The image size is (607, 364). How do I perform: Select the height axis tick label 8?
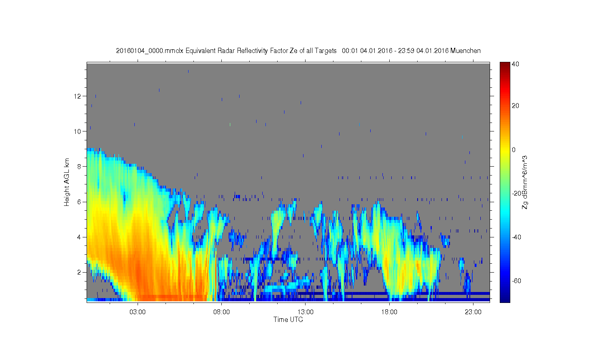coord(80,167)
